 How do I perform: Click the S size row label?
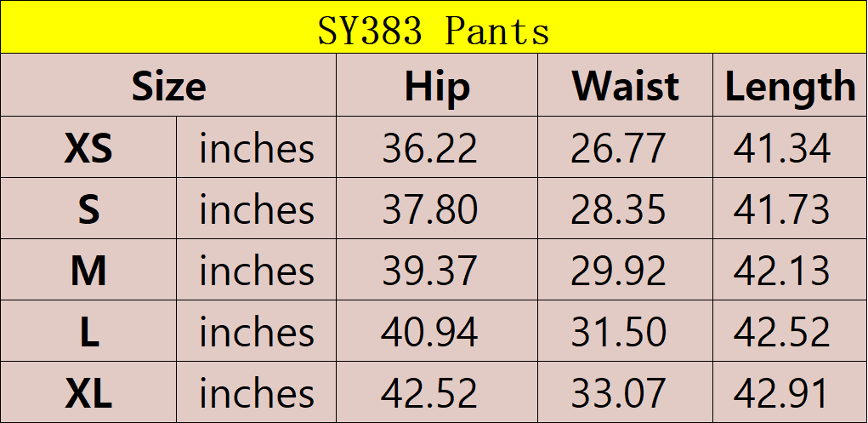[x=88, y=210]
